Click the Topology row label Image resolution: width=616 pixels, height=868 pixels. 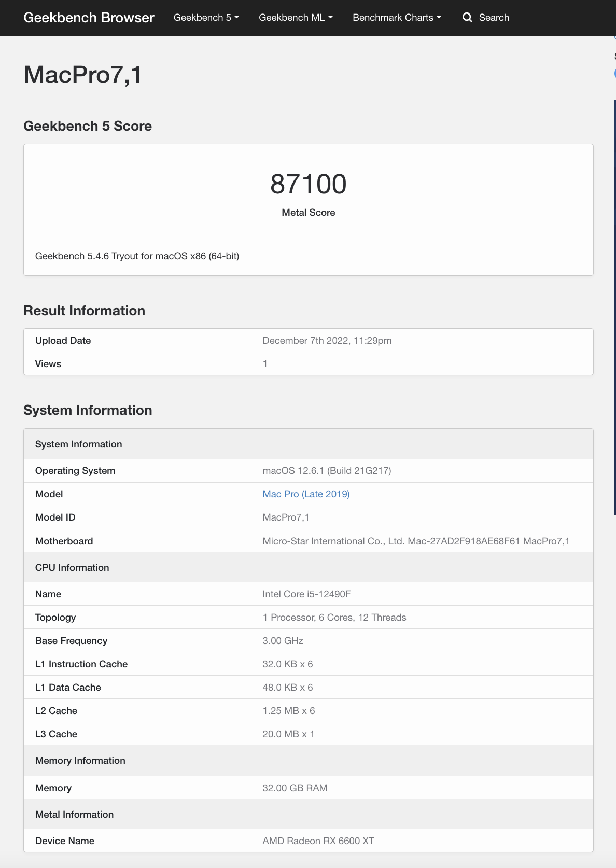click(x=55, y=618)
